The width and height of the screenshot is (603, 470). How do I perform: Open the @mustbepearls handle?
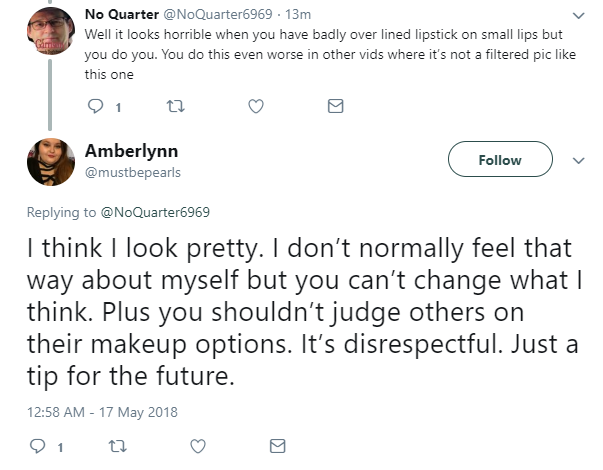pyautogui.click(x=133, y=172)
